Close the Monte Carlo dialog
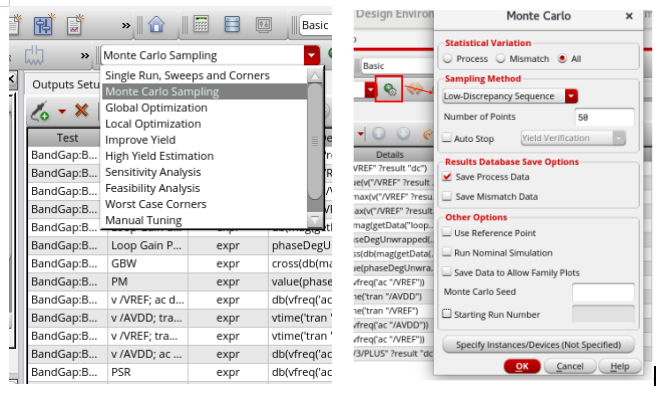The image size is (669, 400). 629,16
